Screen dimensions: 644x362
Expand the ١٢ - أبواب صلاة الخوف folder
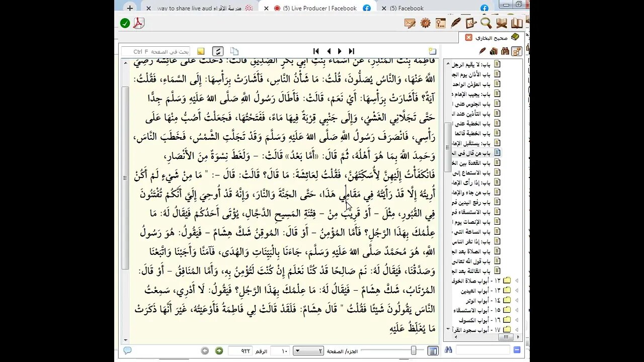pos(516,281)
